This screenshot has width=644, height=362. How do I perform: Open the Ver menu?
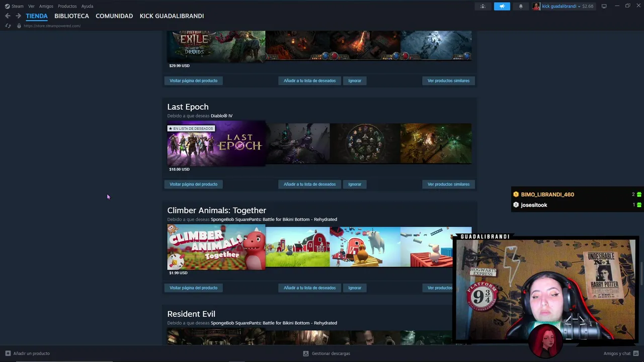pyautogui.click(x=31, y=6)
